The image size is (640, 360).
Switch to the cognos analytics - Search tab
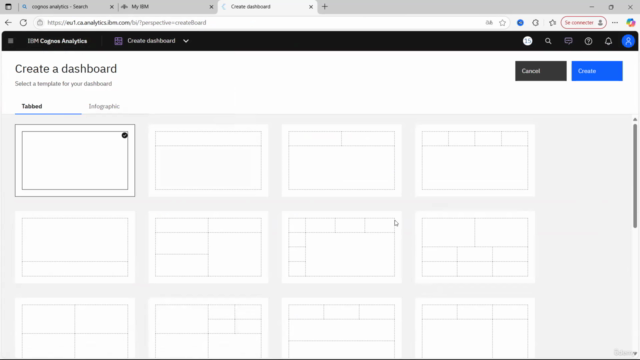click(60, 7)
